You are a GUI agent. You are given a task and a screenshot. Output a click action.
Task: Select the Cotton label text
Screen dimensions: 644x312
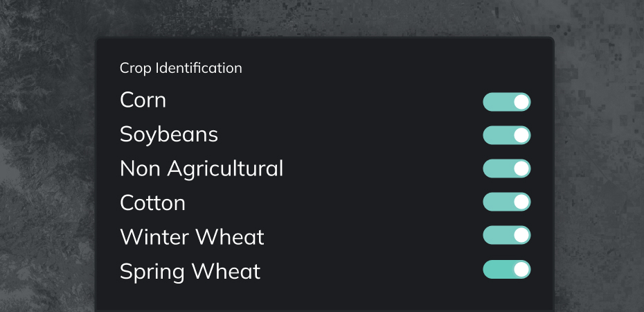point(152,202)
